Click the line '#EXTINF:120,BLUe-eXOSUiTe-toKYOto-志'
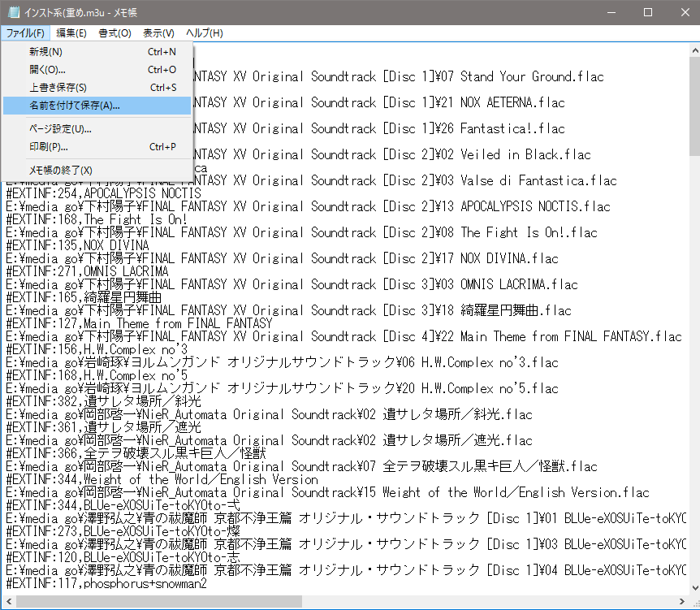The width and height of the screenshot is (700, 610). pos(123,557)
